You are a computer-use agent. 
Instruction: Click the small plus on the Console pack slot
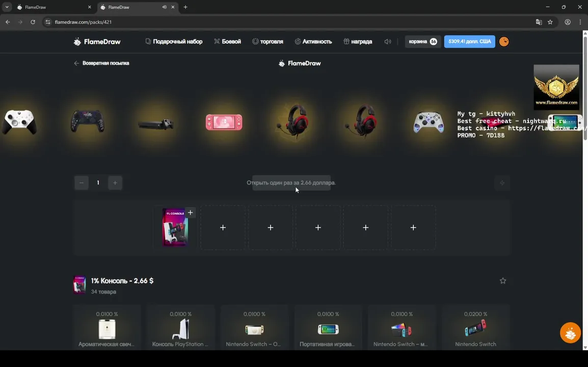191,213
